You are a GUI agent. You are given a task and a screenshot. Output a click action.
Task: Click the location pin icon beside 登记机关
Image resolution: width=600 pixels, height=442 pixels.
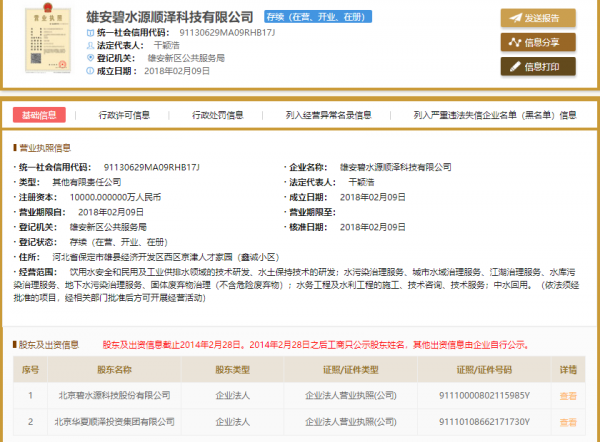[90, 58]
